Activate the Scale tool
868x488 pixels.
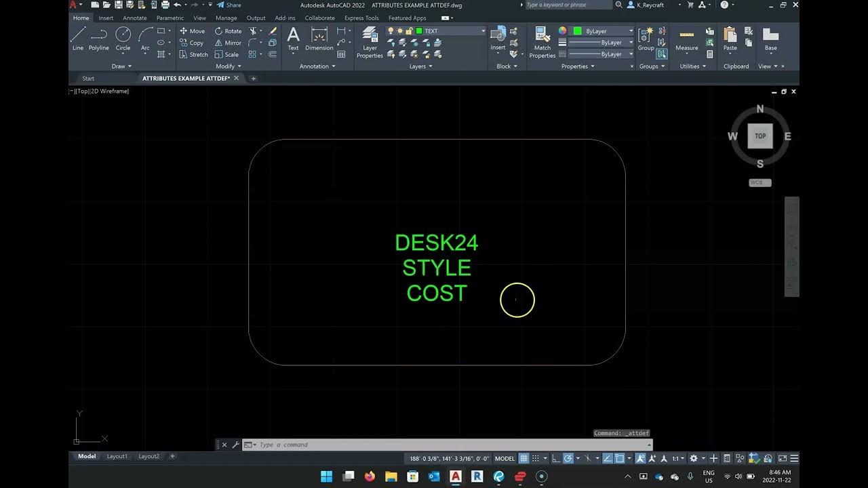pyautogui.click(x=226, y=54)
